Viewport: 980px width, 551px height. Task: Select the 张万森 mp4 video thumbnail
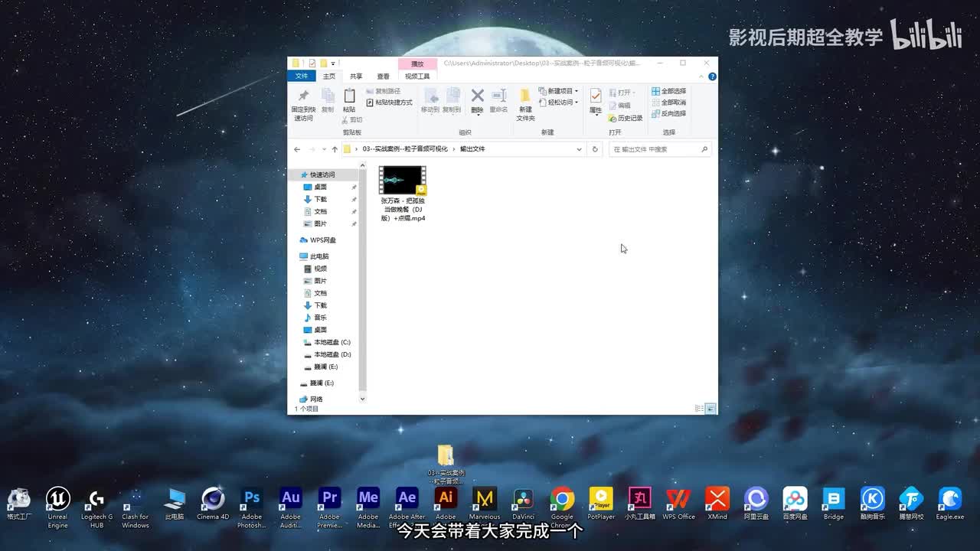click(403, 181)
